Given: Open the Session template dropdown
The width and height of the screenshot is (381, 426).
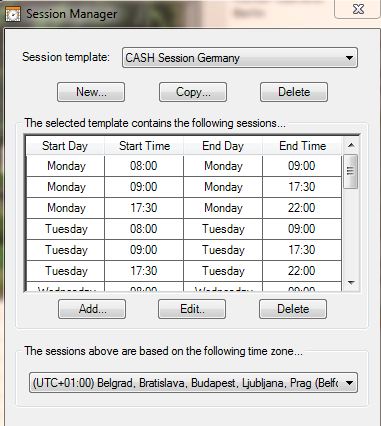Looking at the screenshot, I should (240, 58).
